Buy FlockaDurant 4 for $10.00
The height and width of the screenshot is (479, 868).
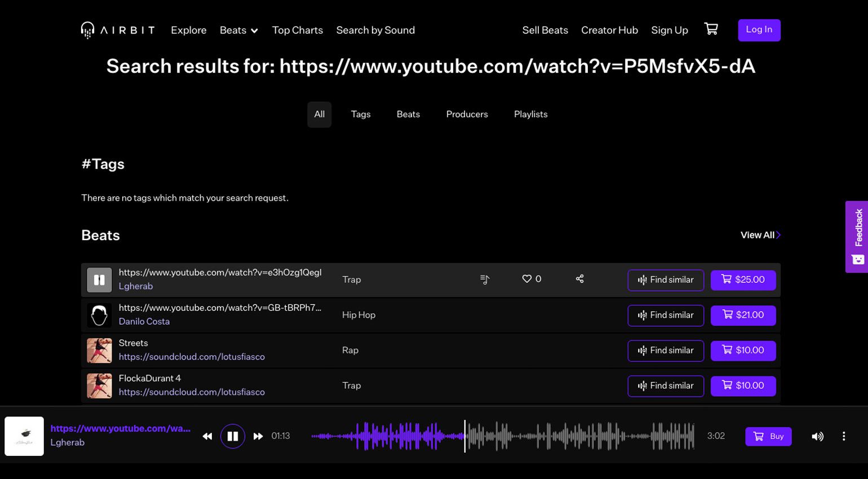coord(743,386)
